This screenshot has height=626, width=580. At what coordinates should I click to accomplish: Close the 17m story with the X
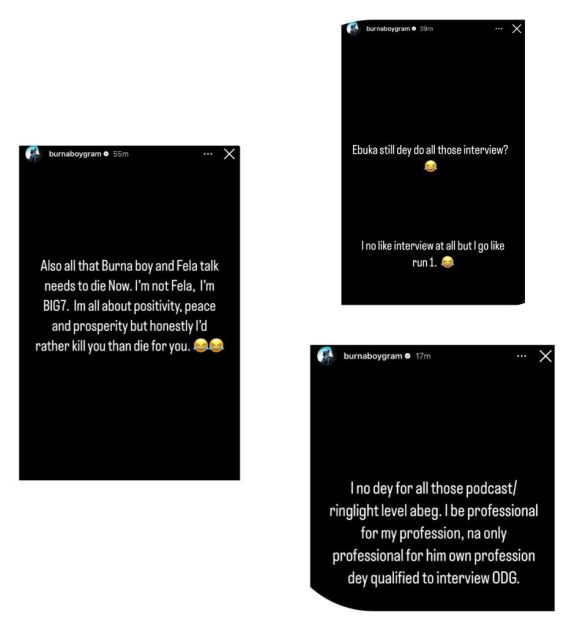click(x=545, y=356)
